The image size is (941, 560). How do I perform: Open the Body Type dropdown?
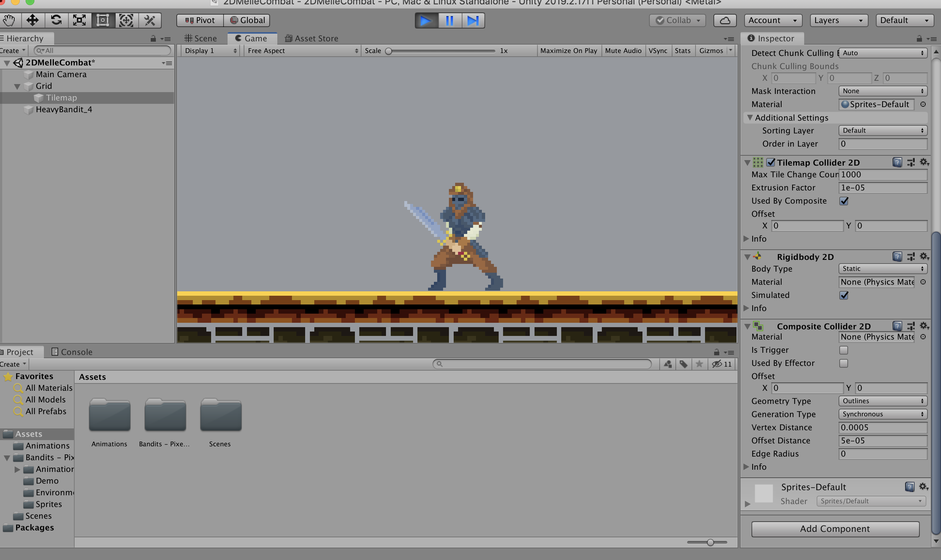pyautogui.click(x=882, y=269)
